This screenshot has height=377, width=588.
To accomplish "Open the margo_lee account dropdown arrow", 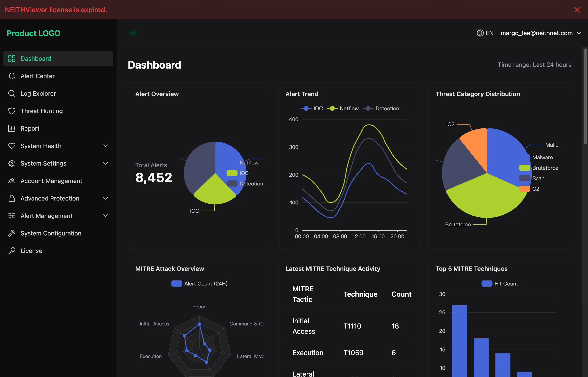I will point(579,33).
